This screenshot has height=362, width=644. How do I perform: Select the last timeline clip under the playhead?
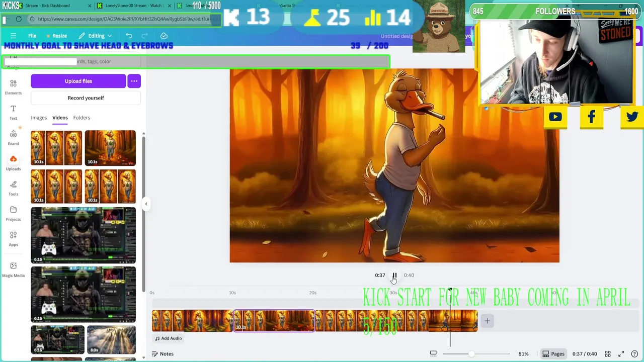[x=437, y=321]
